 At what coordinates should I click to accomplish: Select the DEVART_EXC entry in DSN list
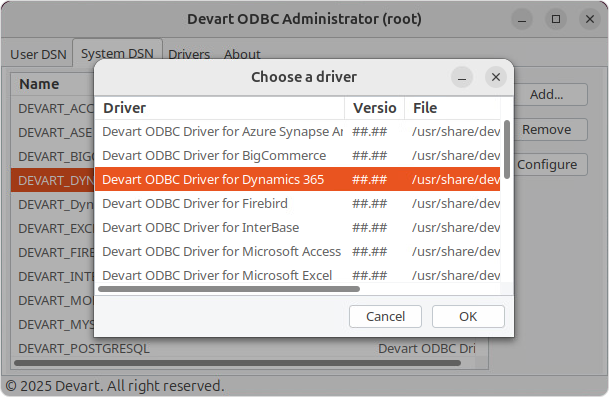point(53,228)
